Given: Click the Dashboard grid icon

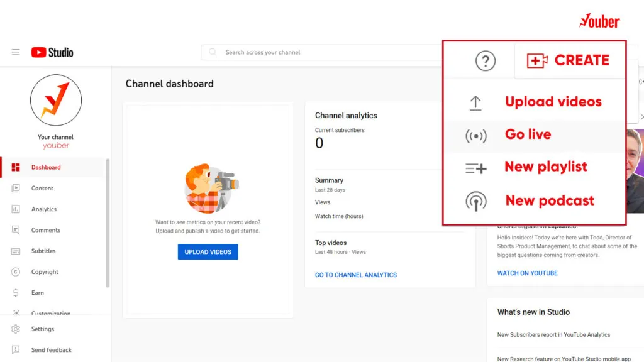Looking at the screenshot, I should [16, 167].
